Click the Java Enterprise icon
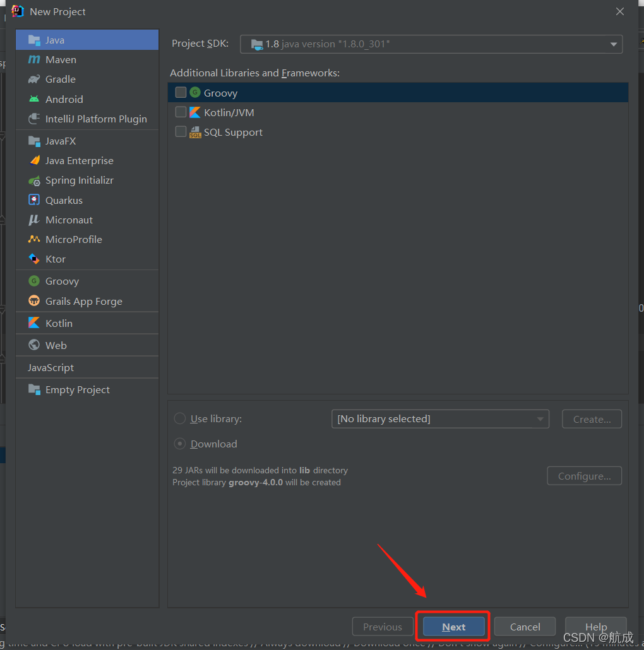The image size is (644, 650). [x=35, y=160]
